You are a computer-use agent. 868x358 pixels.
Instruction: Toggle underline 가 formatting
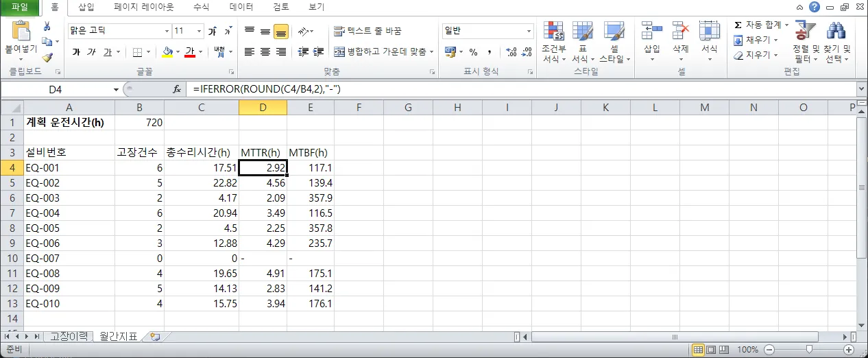click(108, 52)
